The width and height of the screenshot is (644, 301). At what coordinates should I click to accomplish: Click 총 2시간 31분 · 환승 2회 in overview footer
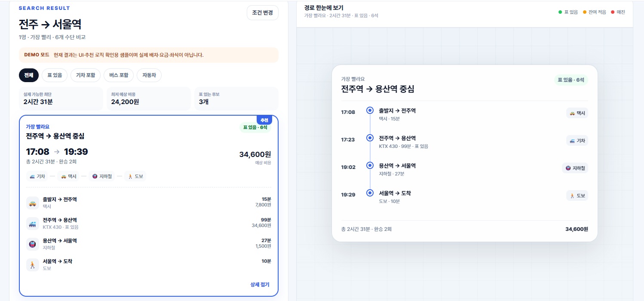click(366, 229)
